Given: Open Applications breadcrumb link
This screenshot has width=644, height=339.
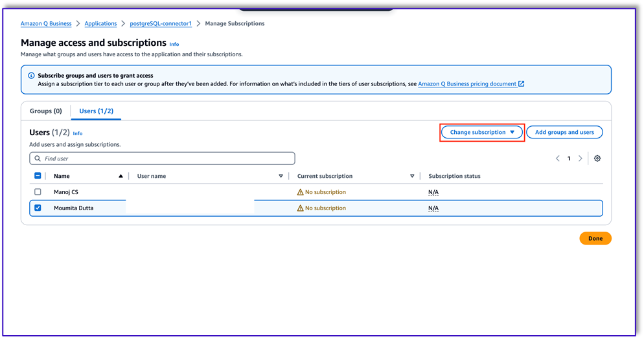Looking at the screenshot, I should [x=100, y=23].
